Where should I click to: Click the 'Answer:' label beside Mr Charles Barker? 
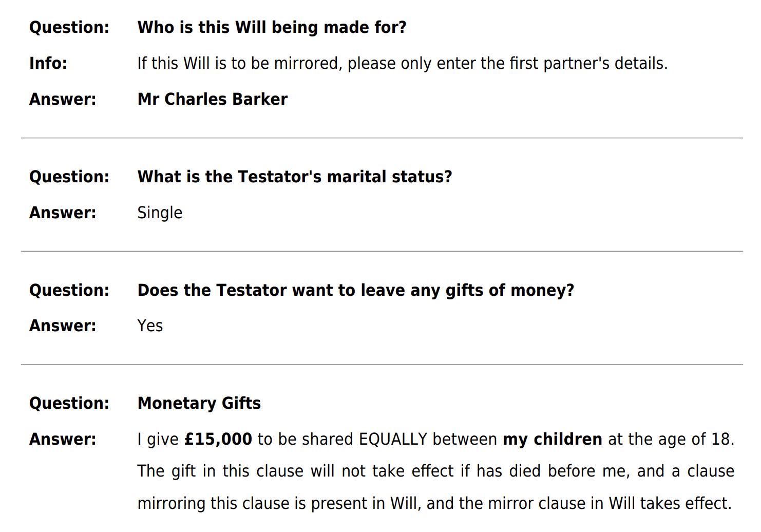pyautogui.click(x=63, y=99)
